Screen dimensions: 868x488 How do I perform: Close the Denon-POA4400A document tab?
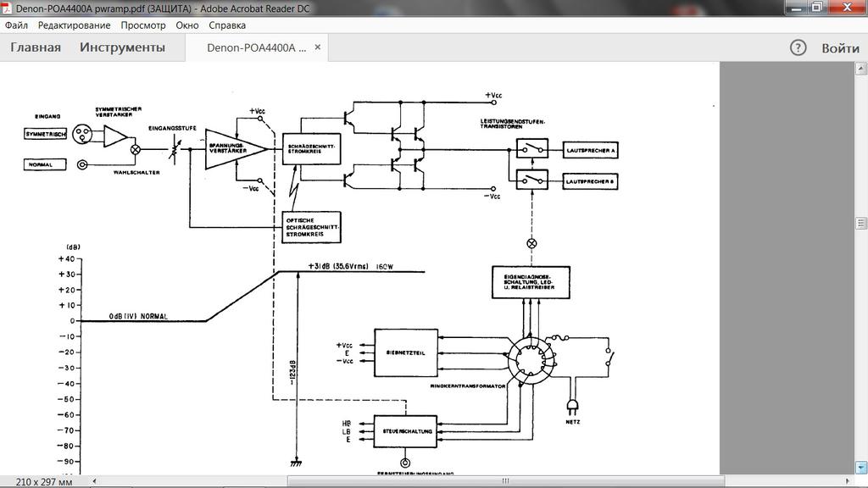[318, 47]
